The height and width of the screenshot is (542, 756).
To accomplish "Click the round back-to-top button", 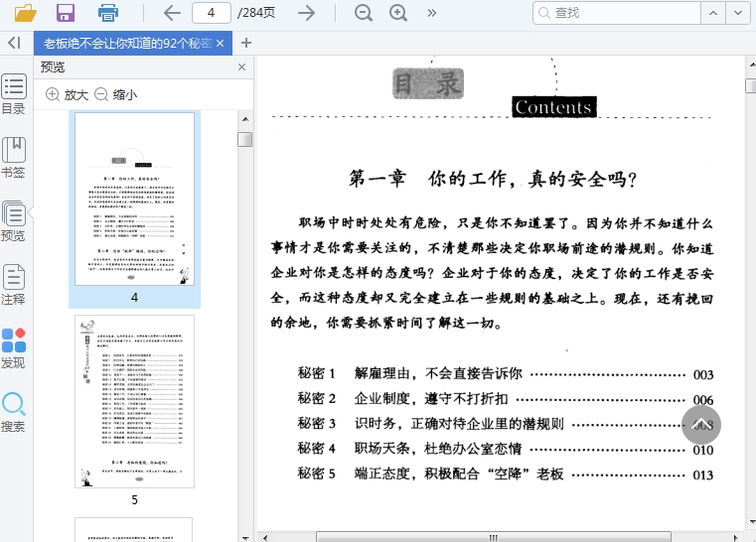I will click(x=701, y=425).
